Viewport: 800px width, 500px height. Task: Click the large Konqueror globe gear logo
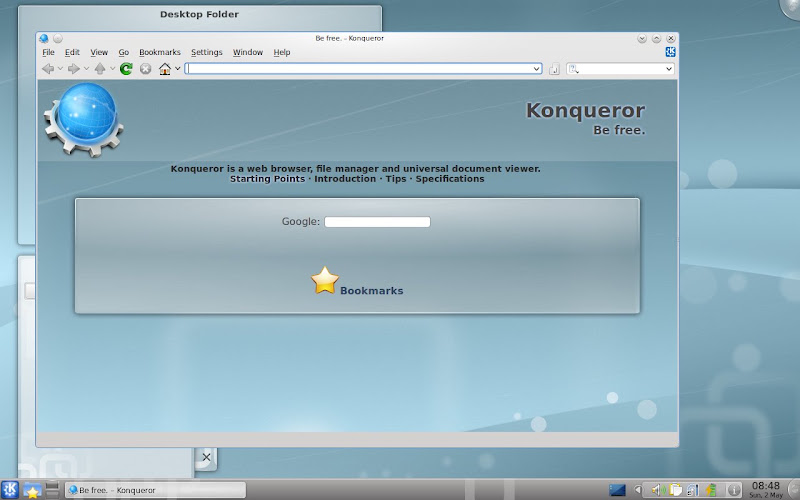(84, 120)
